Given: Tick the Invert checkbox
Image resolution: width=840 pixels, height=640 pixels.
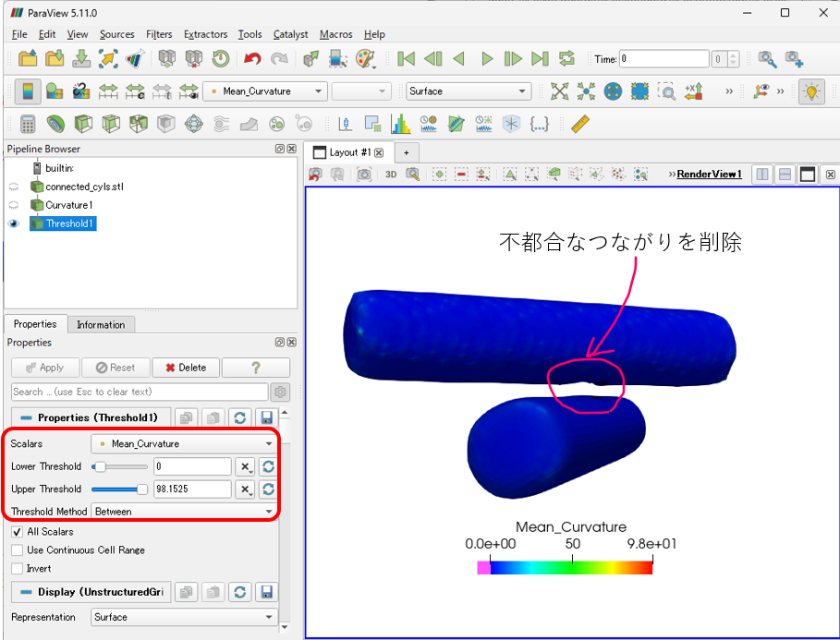Looking at the screenshot, I should coord(18,569).
